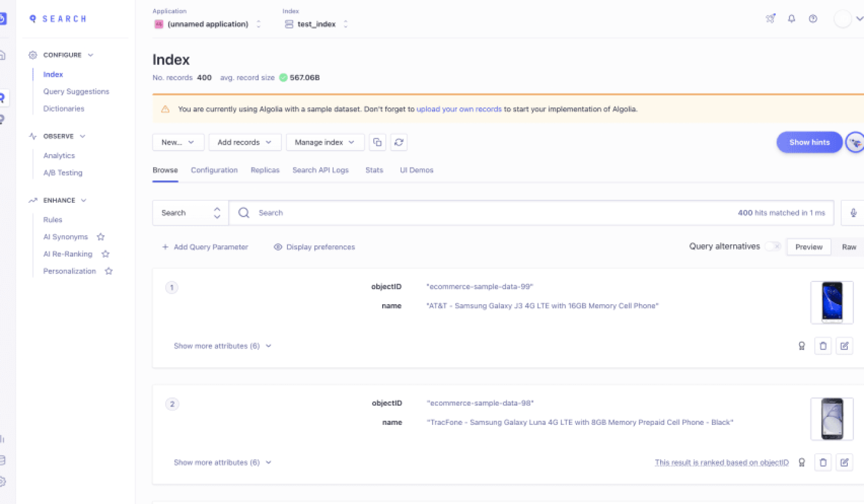Switch to the Stats tab
Viewport: 864px width, 504px height.
(374, 170)
